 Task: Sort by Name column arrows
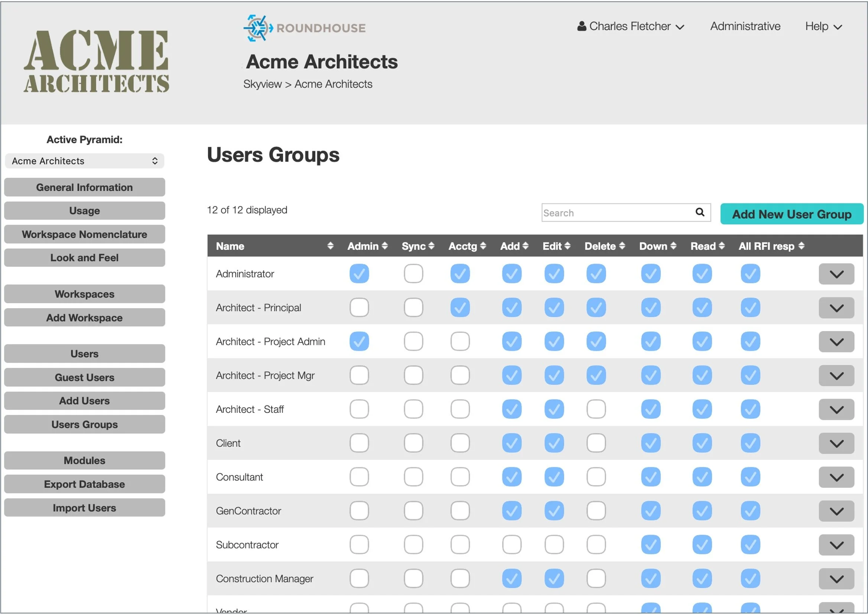330,246
